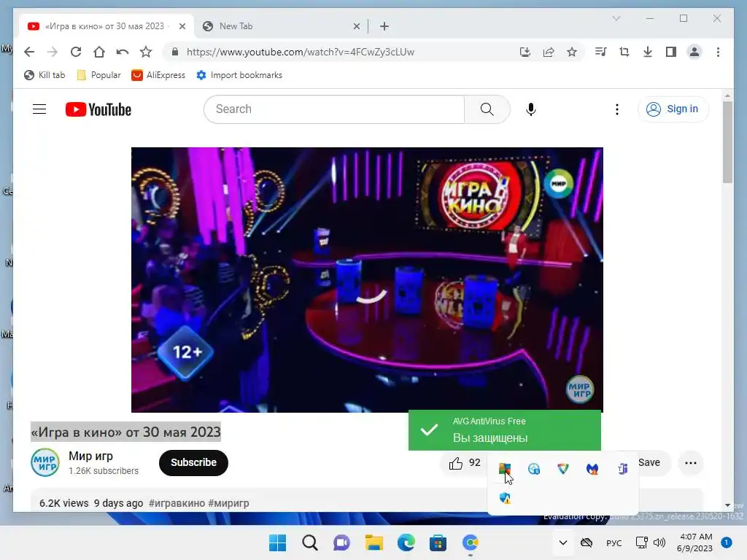747x560 pixels.
Task: Open the Мир игр channel name link
Action: pos(90,456)
